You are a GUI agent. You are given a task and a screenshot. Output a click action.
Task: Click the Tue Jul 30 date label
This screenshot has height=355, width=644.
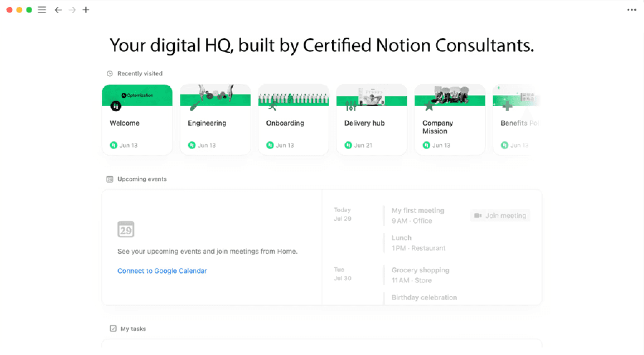(x=343, y=274)
